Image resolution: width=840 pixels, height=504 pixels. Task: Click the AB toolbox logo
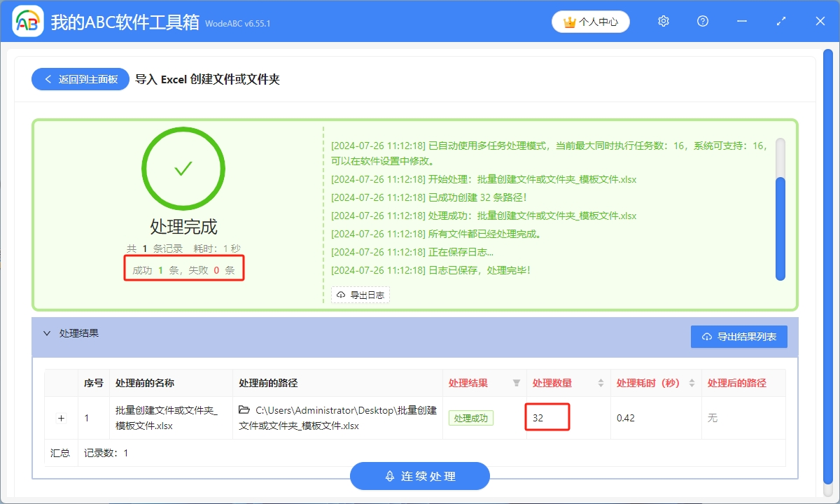[x=27, y=20]
